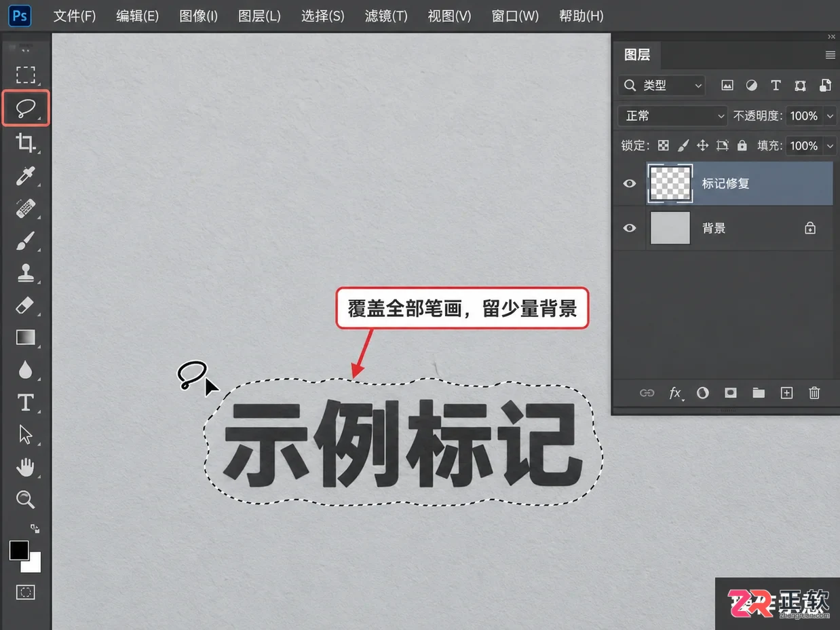The image size is (840, 630).
Task: Select the Type tool
Action: (x=26, y=403)
